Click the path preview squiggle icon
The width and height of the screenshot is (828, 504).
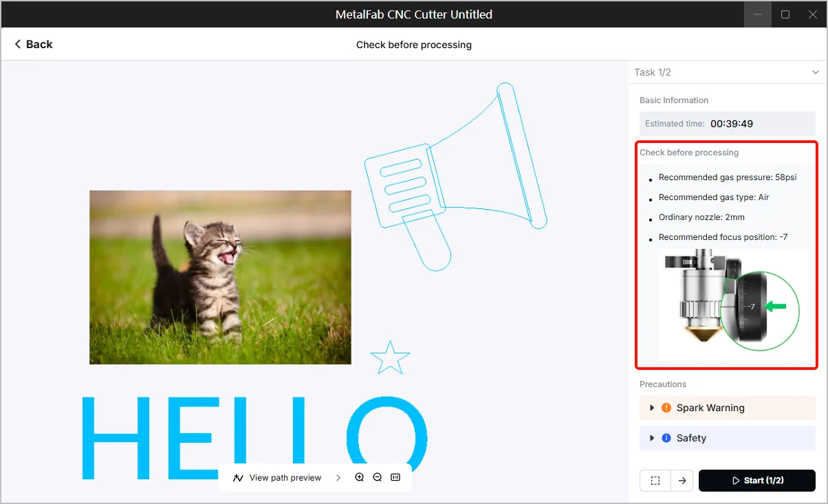click(239, 478)
